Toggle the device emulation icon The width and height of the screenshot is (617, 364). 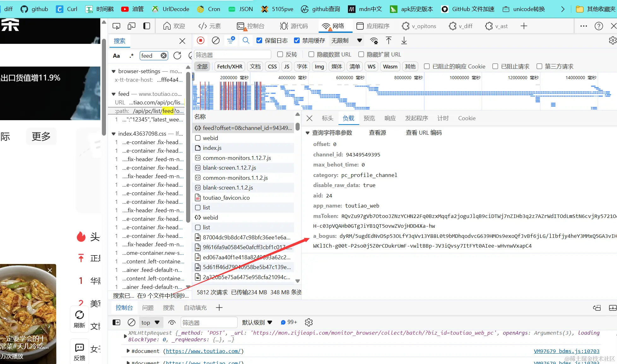click(x=132, y=26)
